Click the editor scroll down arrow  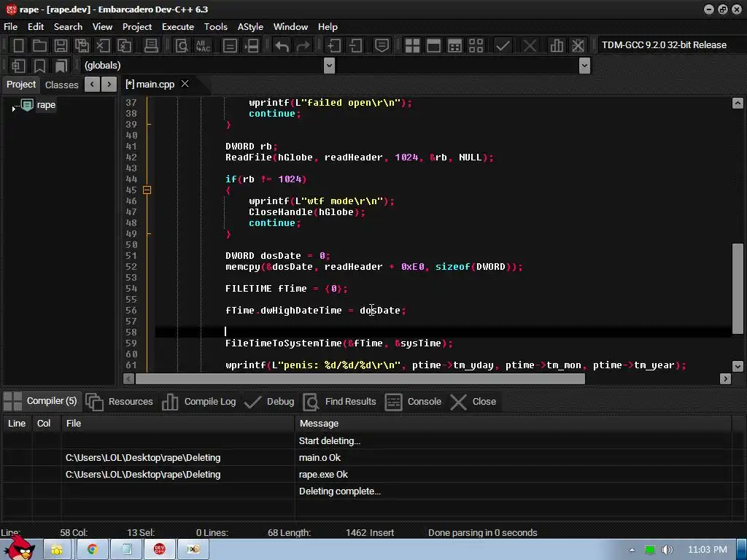[738, 366]
